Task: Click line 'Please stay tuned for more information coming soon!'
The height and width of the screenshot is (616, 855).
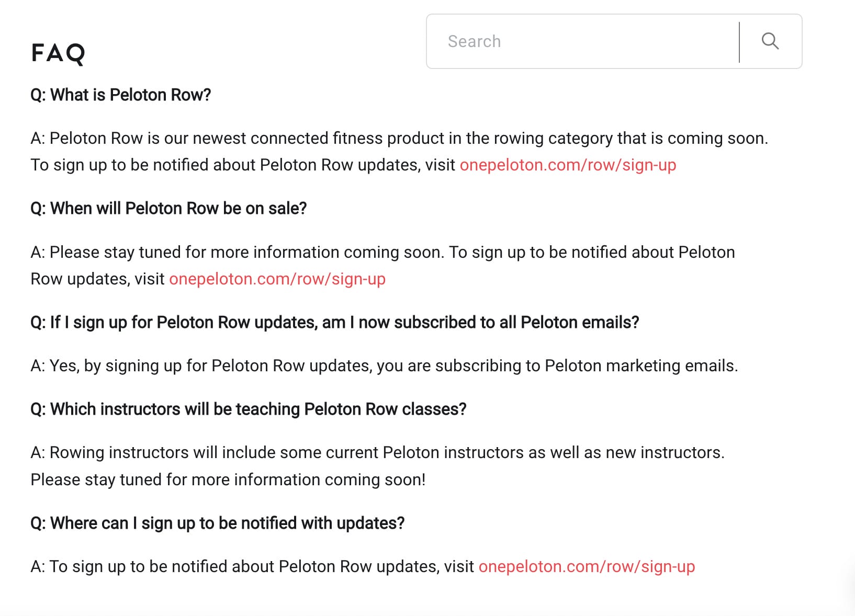Action: [228, 480]
